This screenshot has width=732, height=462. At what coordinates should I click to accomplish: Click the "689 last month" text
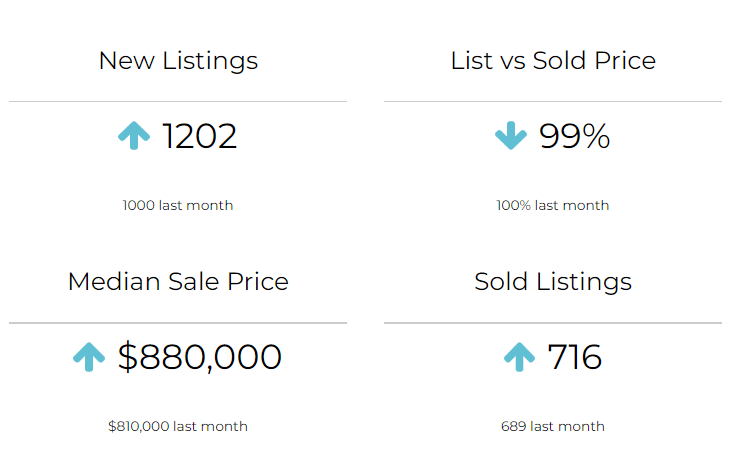click(x=553, y=426)
